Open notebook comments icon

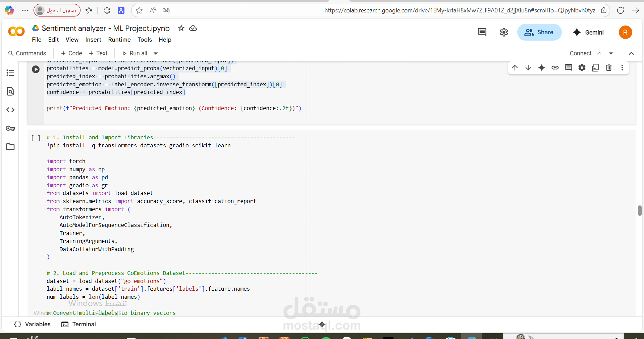(x=482, y=32)
